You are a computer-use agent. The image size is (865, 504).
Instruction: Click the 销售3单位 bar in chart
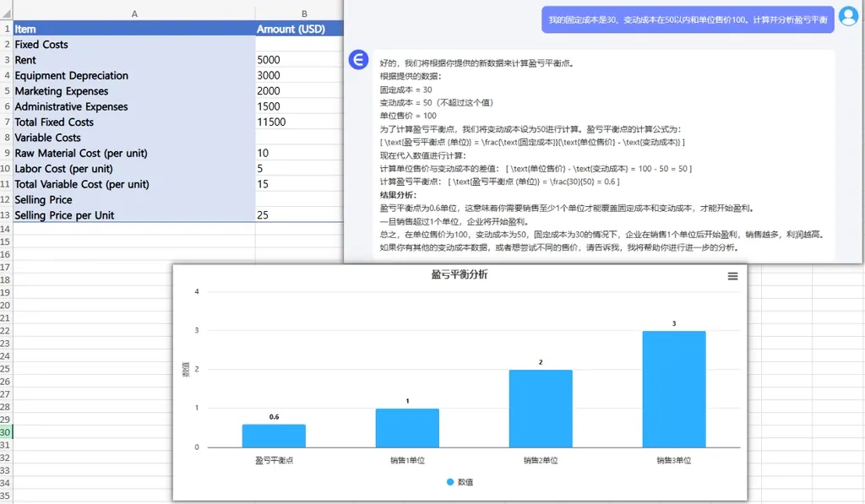click(673, 389)
